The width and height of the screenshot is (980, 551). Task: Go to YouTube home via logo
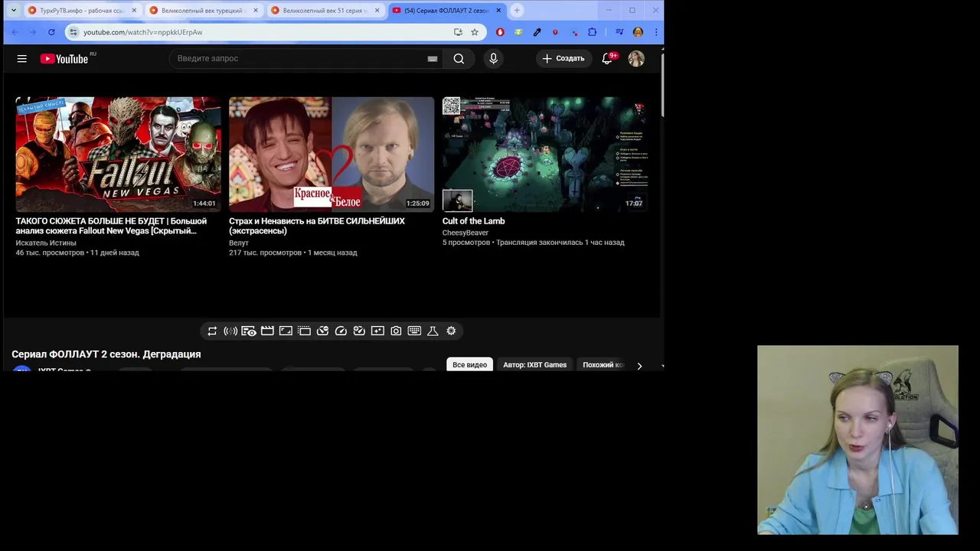point(64,59)
